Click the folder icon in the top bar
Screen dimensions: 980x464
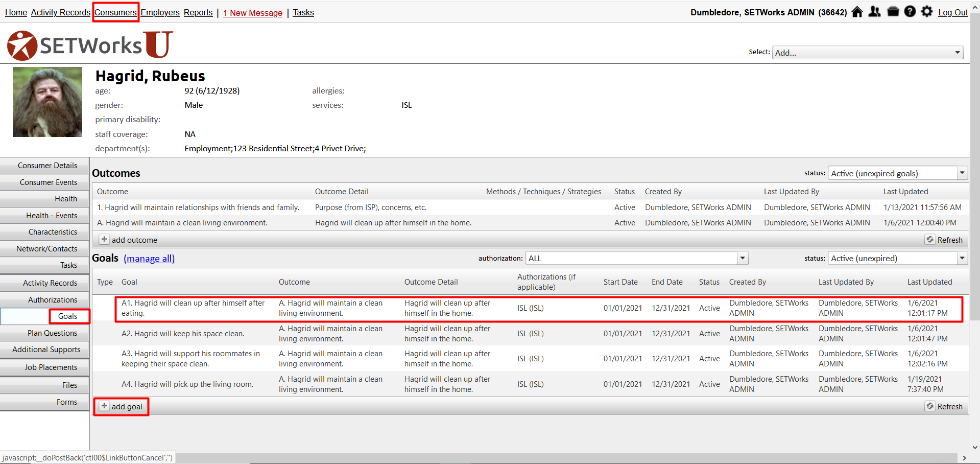(893, 12)
